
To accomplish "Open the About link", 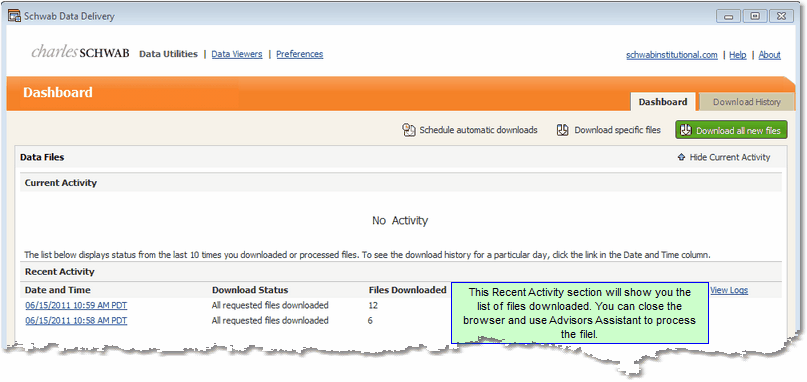I will point(769,55).
